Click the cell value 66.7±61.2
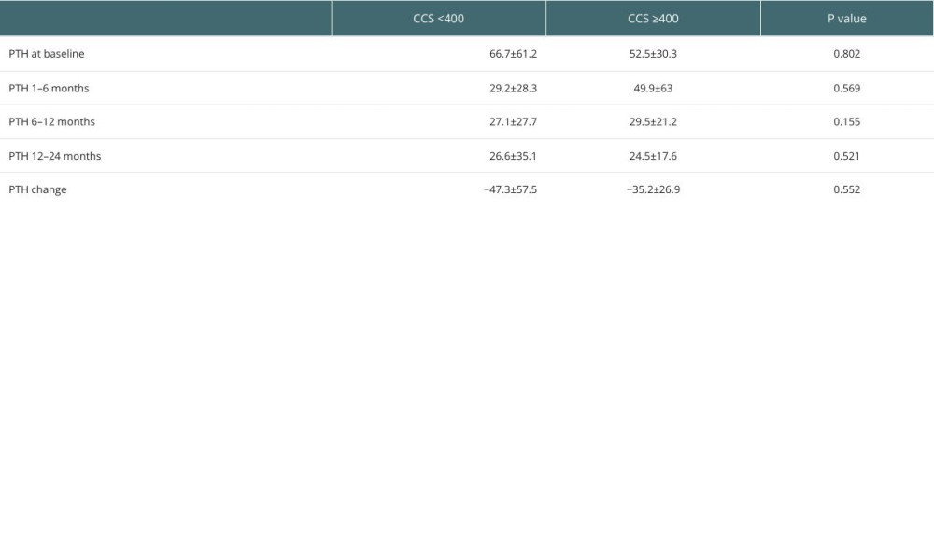The height and width of the screenshot is (560, 934). click(x=513, y=53)
